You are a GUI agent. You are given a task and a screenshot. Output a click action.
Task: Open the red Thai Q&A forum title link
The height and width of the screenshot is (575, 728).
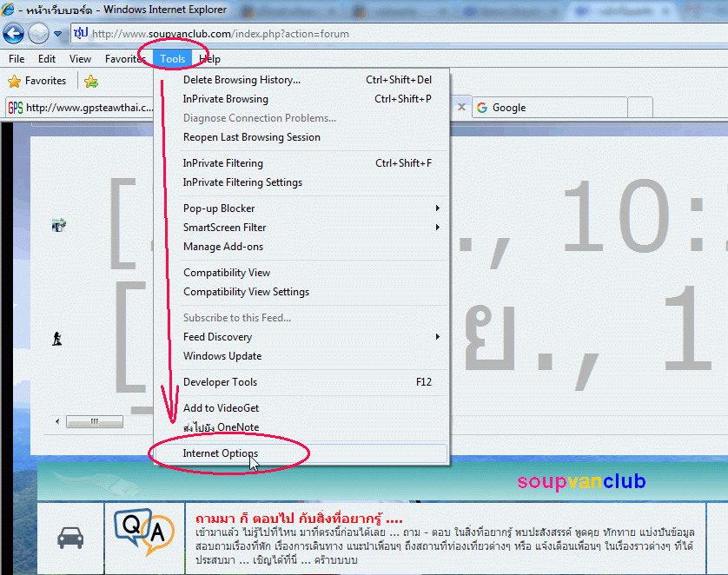pyautogui.click(x=299, y=518)
